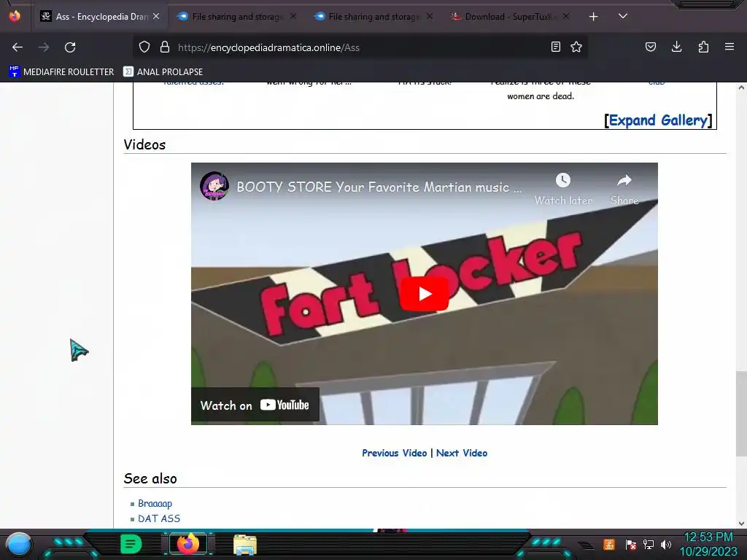Click the address bar URL field

[362, 47]
